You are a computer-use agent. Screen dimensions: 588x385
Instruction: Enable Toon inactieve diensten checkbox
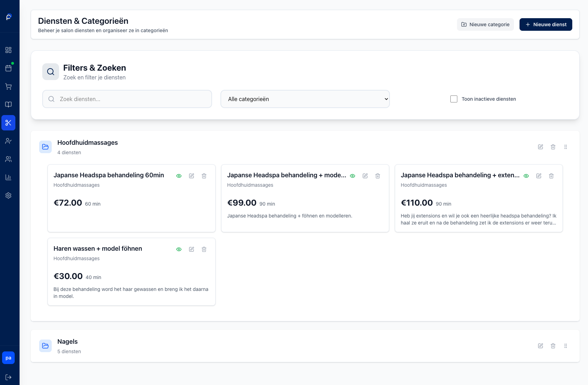tap(454, 99)
